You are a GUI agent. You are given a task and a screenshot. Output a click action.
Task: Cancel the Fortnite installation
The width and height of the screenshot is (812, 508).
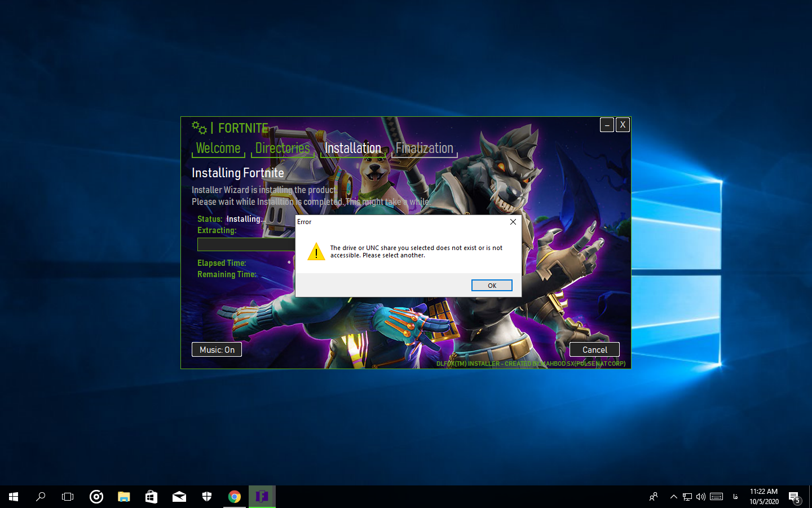(x=594, y=349)
